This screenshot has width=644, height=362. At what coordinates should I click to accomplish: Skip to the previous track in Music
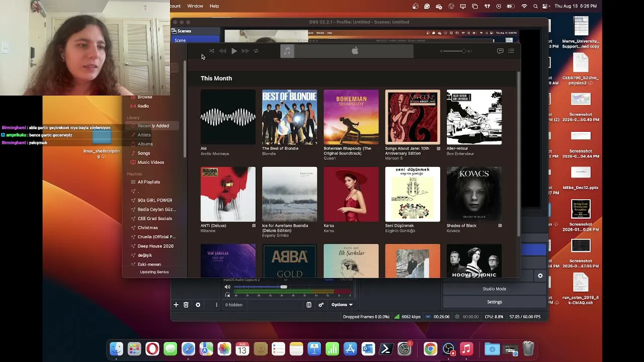(x=222, y=51)
